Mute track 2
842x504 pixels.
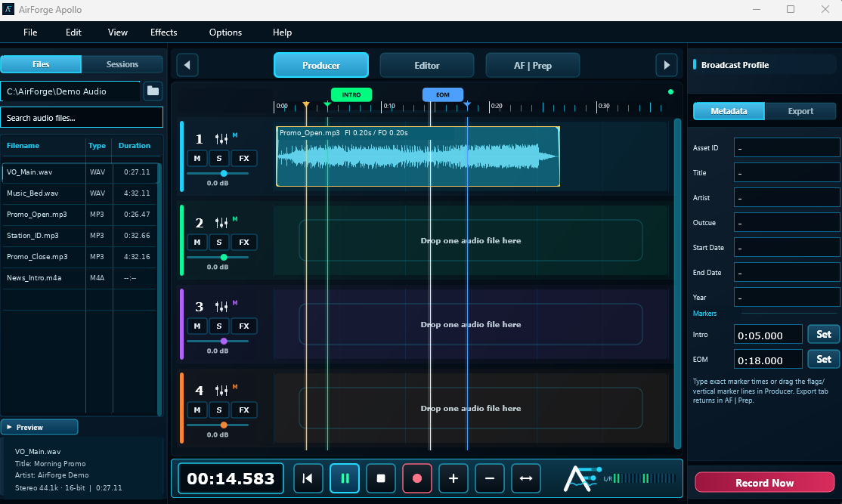(197, 242)
